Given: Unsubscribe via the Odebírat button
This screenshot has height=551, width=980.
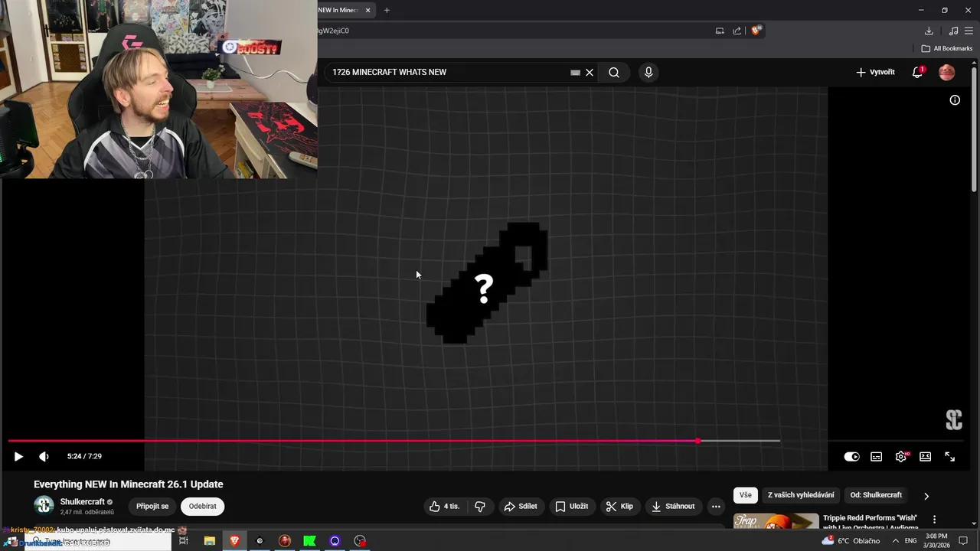Looking at the screenshot, I should tap(203, 507).
